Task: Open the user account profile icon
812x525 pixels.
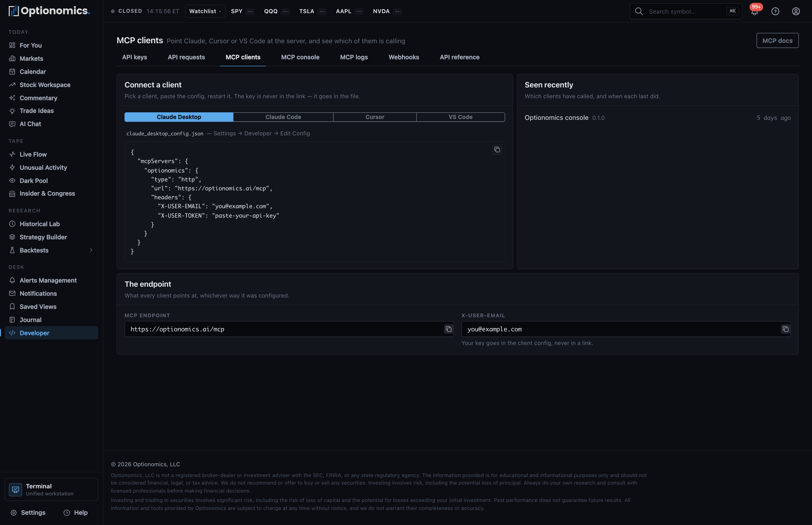Action: (x=796, y=11)
